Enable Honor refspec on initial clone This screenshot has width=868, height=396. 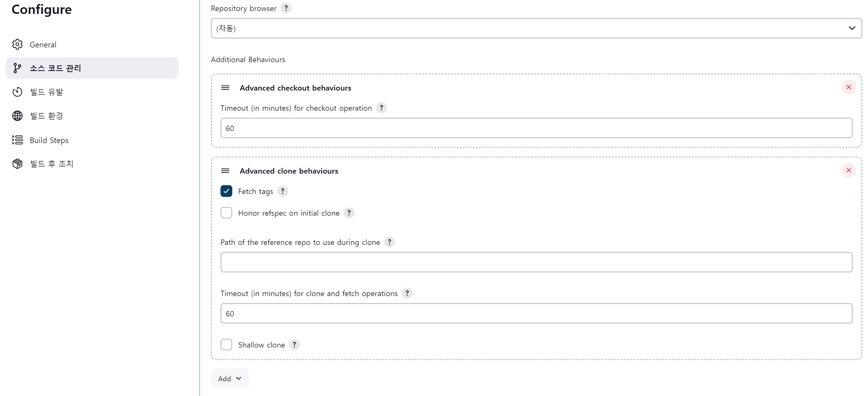(226, 213)
